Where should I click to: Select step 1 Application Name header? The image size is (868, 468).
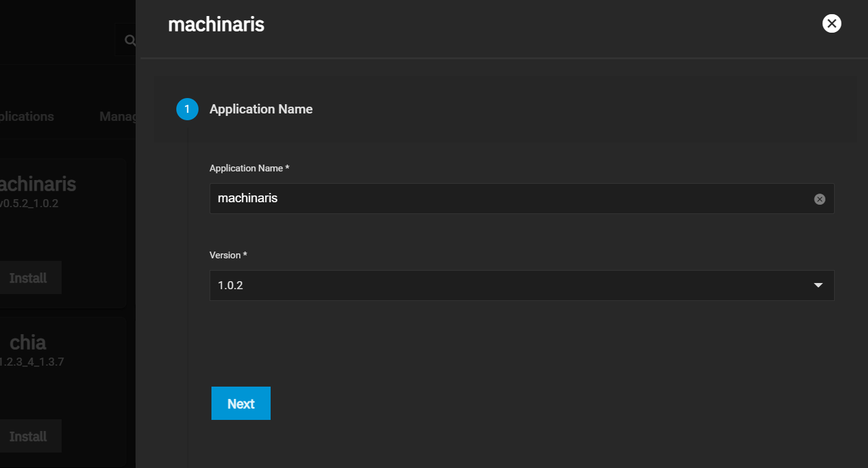[x=505, y=110]
